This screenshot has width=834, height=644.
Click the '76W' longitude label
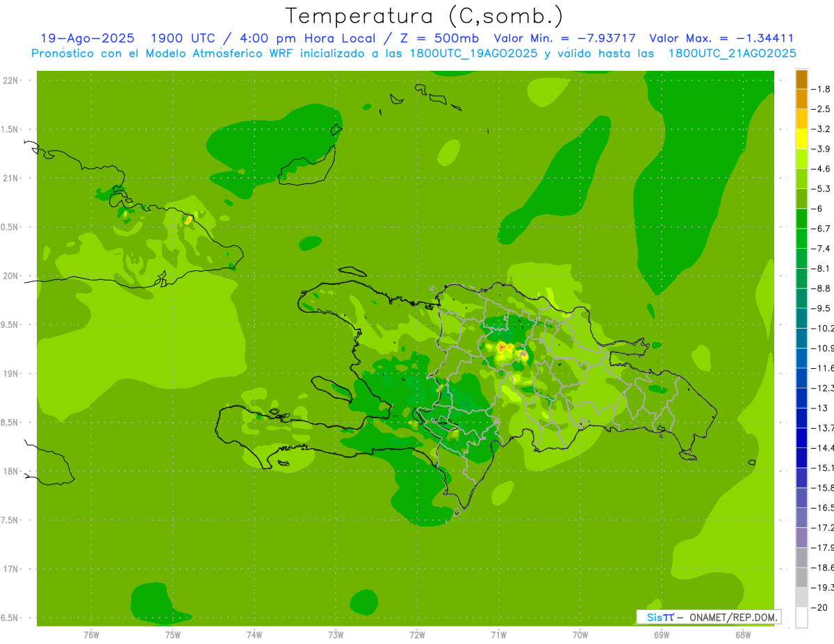click(91, 635)
